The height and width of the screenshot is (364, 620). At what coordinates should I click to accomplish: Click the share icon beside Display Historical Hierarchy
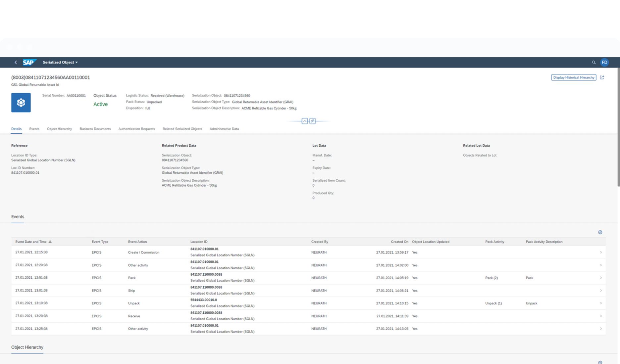point(602,77)
